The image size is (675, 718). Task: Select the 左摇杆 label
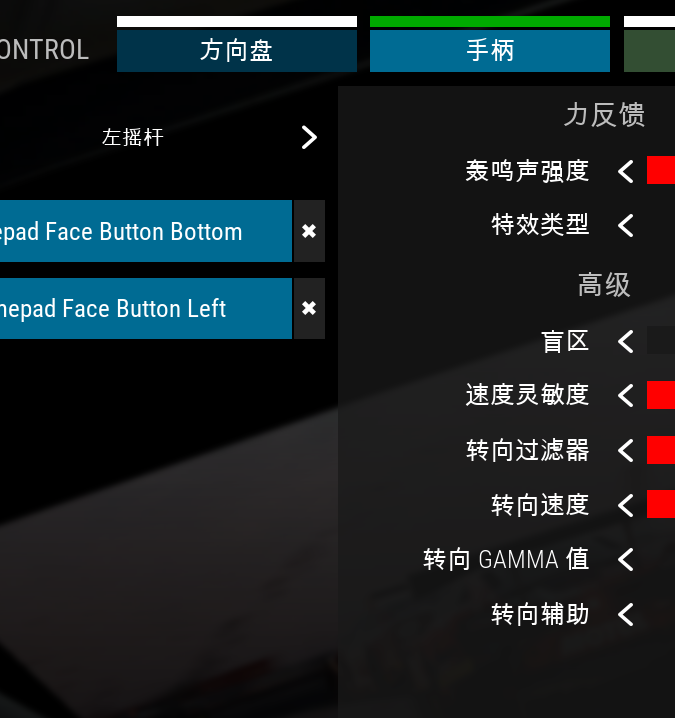(x=132, y=137)
